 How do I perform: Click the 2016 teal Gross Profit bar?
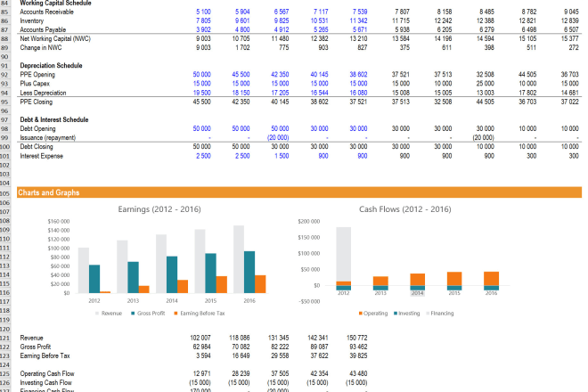tap(249, 272)
